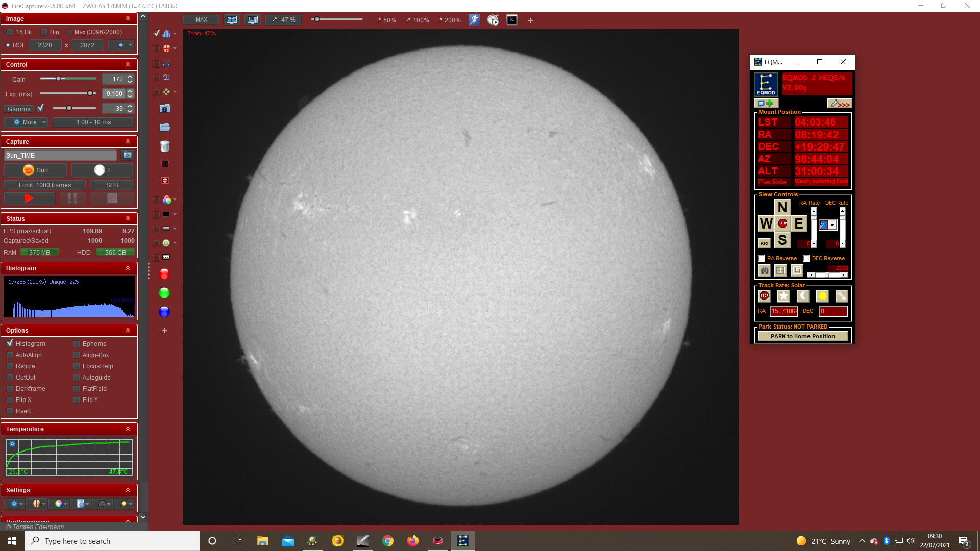Click the red record start button

coord(29,198)
